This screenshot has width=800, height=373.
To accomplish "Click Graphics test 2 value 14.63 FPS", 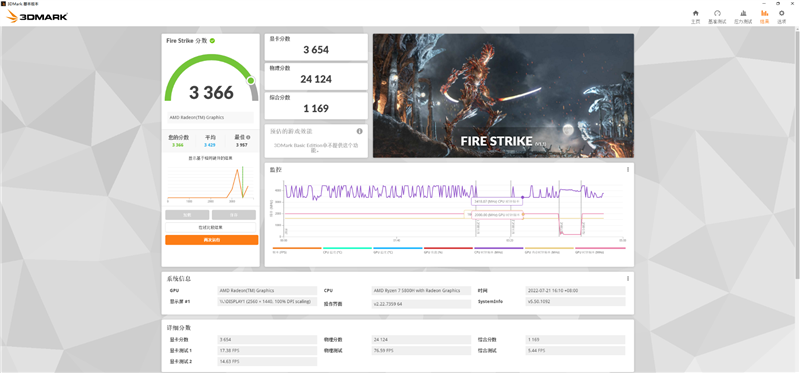I will (267, 361).
